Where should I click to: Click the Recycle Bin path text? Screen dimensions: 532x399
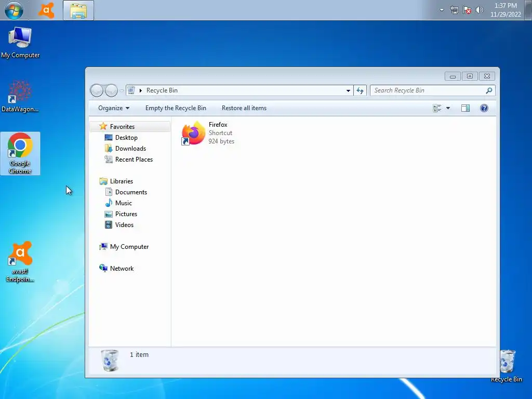click(162, 90)
